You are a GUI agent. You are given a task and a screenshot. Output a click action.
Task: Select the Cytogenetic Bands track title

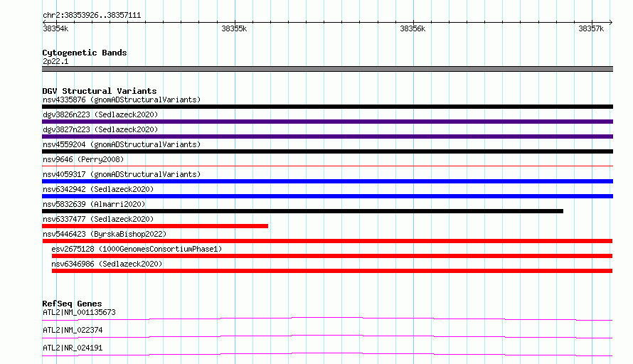coord(85,53)
